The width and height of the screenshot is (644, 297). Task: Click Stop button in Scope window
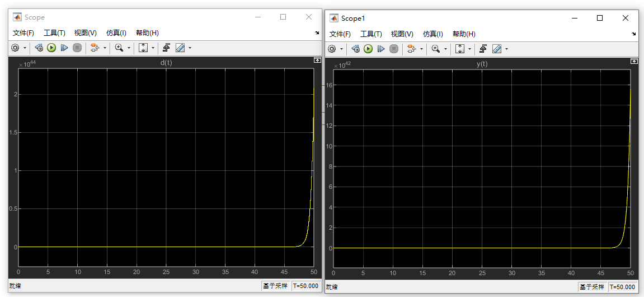click(77, 48)
